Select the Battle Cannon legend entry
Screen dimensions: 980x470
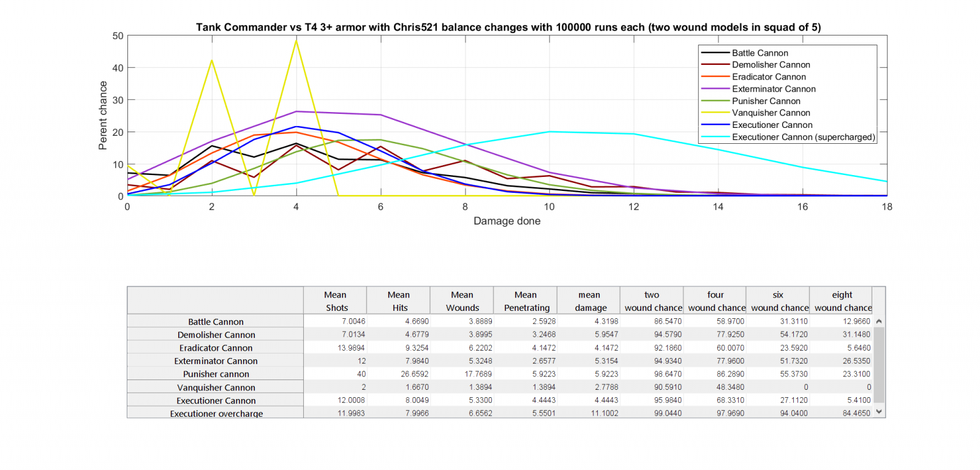pyautogui.click(x=759, y=53)
